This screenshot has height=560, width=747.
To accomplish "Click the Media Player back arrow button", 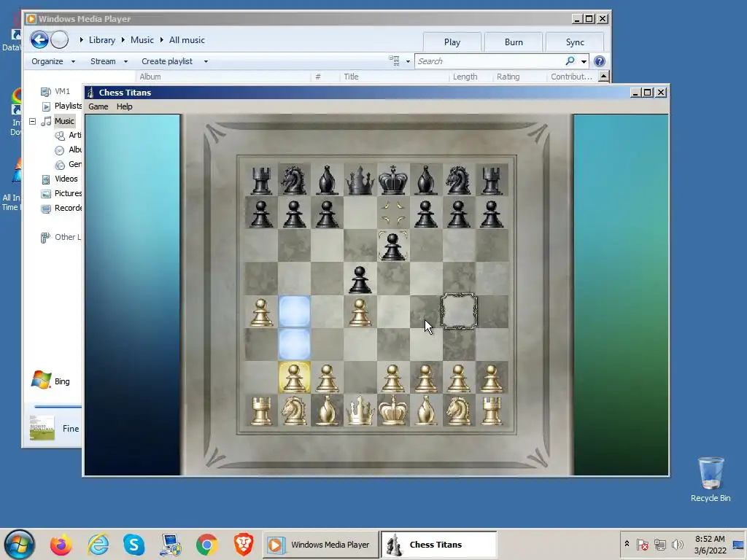I will pos(39,39).
